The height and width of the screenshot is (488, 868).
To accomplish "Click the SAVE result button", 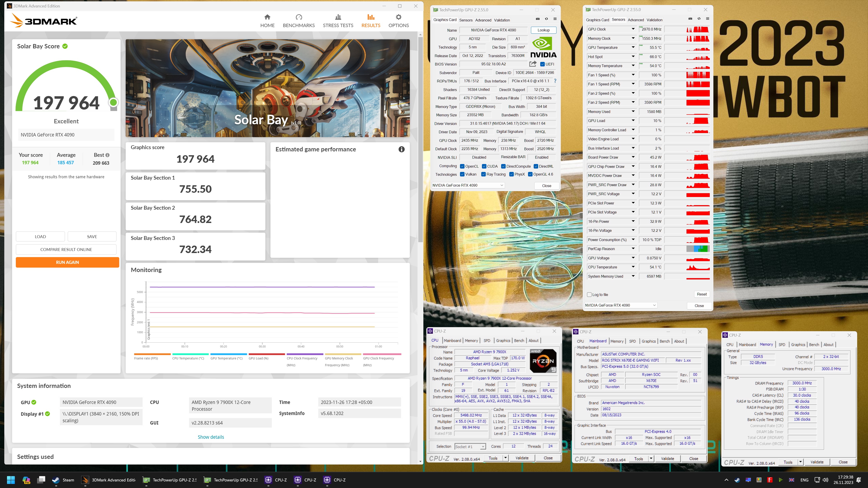I will [x=92, y=237].
